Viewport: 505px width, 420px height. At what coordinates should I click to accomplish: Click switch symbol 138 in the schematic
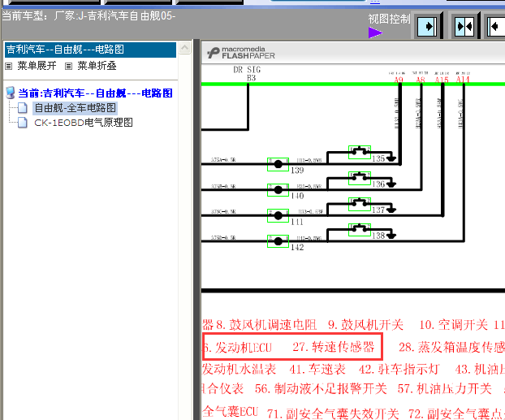point(360,230)
